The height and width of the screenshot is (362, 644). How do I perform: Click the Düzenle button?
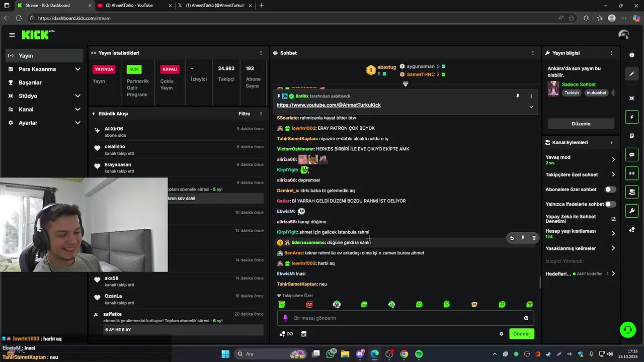[581, 124]
